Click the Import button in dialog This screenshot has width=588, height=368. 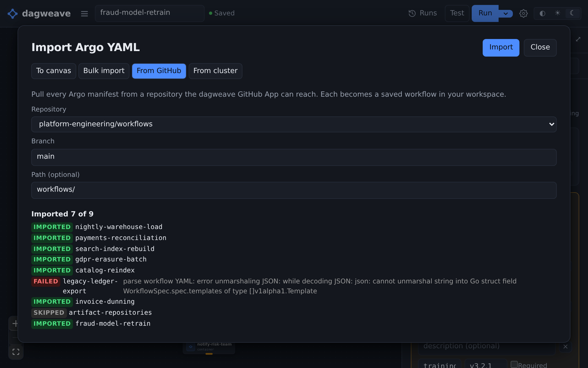(501, 48)
